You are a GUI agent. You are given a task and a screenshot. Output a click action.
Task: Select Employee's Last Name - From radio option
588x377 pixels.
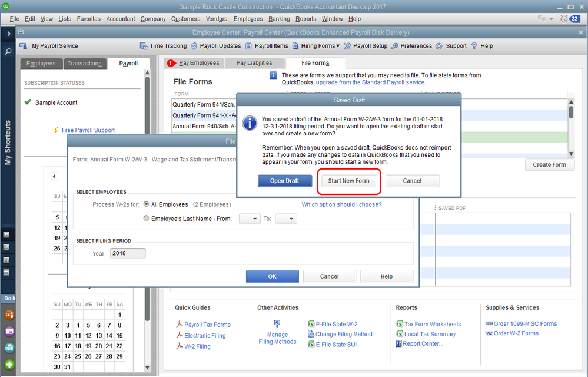146,218
